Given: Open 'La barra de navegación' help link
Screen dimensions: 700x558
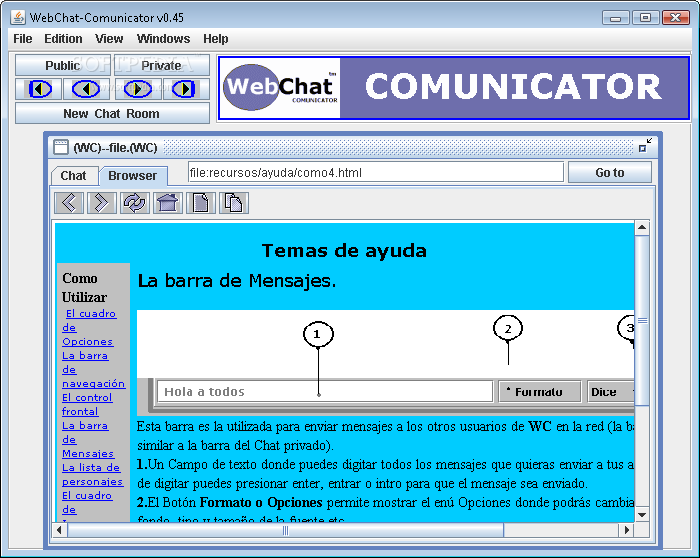Looking at the screenshot, I should tap(93, 370).
